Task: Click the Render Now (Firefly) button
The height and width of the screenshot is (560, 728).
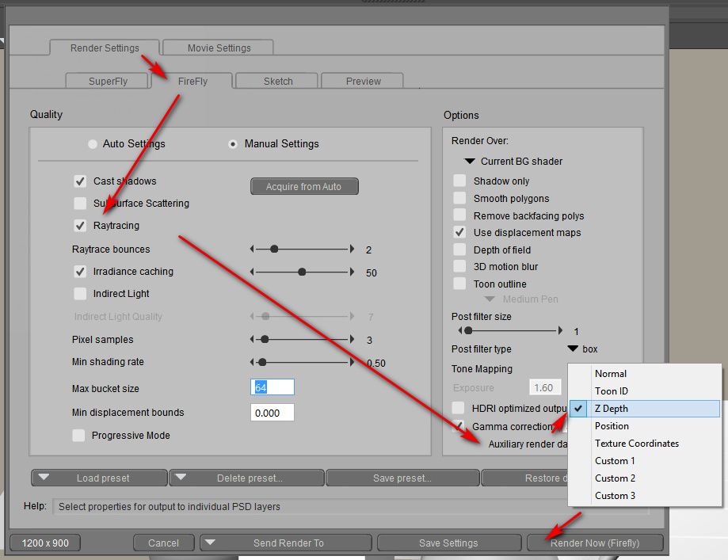Action: click(595, 543)
